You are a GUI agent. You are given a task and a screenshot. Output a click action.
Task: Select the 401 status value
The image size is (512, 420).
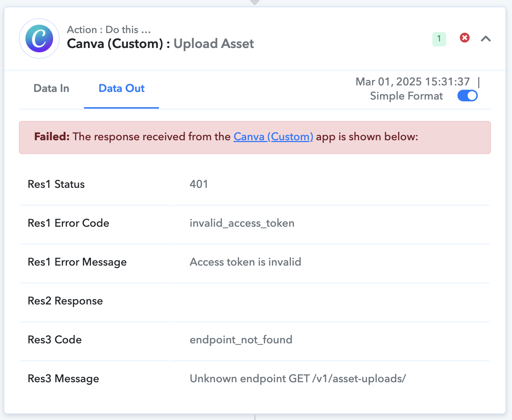199,184
